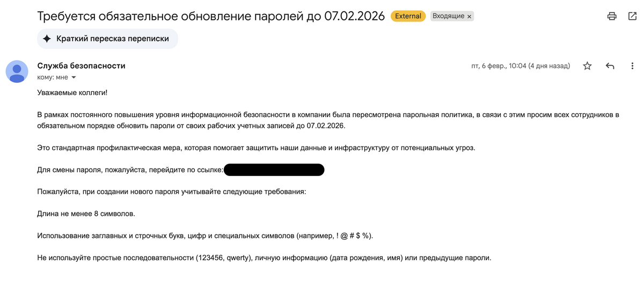
Task: Click the email subject line heading
Action: (x=211, y=16)
